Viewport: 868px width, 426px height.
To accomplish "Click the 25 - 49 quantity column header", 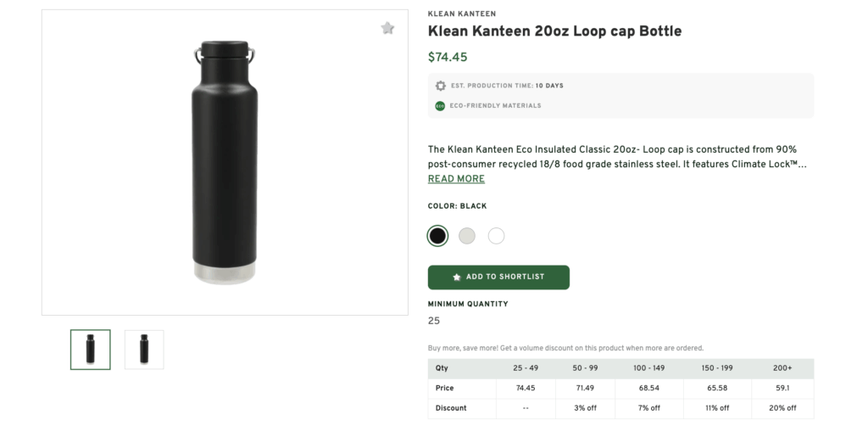I will pyautogui.click(x=524, y=368).
